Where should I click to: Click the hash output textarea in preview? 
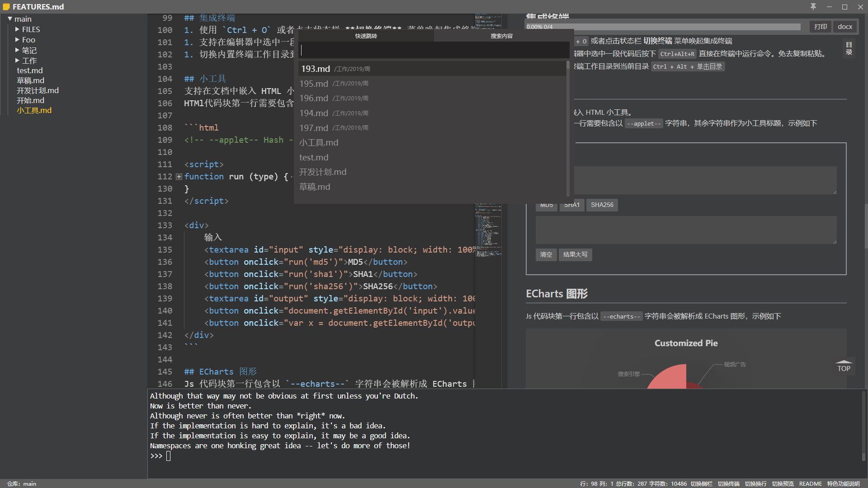pos(686,230)
